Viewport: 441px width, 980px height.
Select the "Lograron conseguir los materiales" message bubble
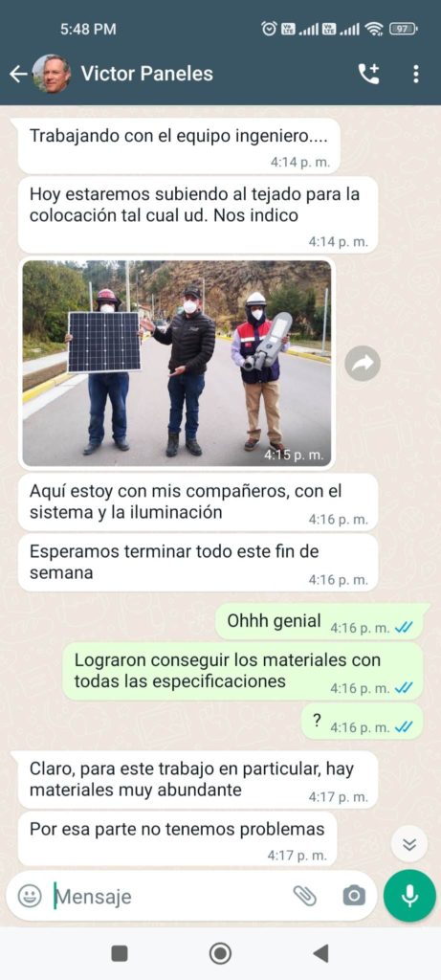tap(242, 671)
